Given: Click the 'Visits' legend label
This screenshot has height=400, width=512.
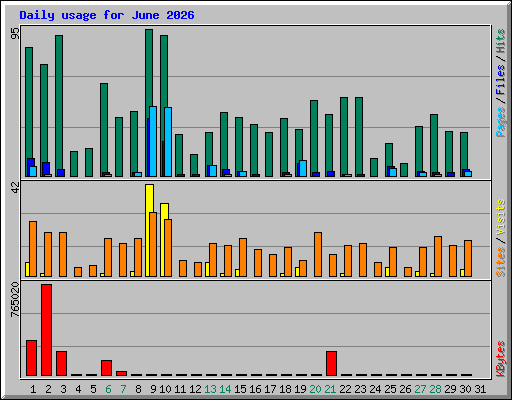Looking at the screenshot, I should (x=500, y=217).
